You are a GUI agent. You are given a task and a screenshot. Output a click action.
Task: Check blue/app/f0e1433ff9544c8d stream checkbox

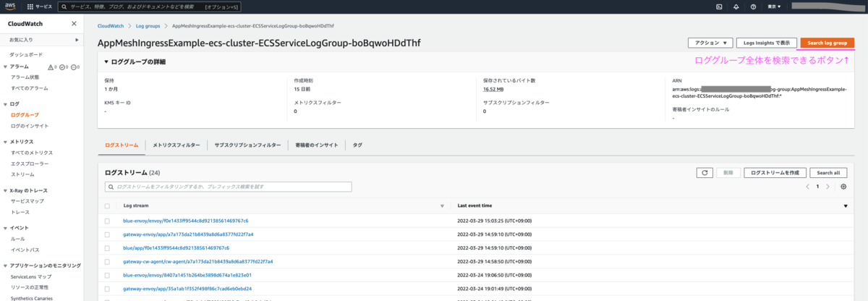pos(107,247)
